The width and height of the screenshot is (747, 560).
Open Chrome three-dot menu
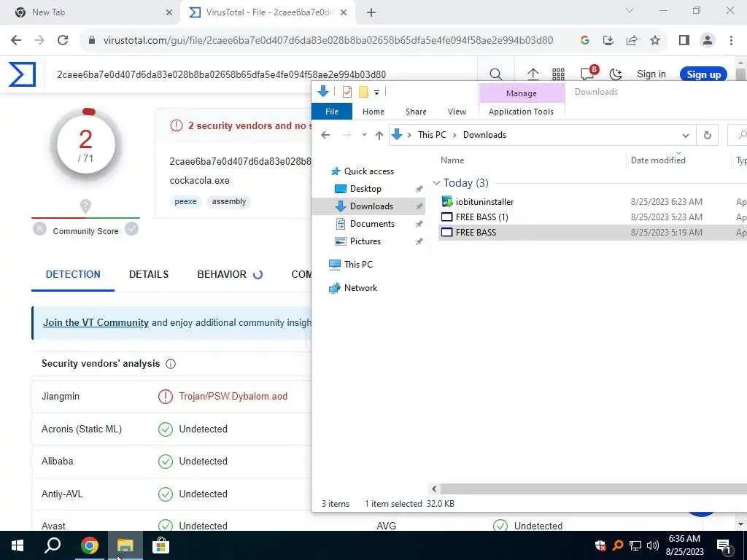click(731, 40)
